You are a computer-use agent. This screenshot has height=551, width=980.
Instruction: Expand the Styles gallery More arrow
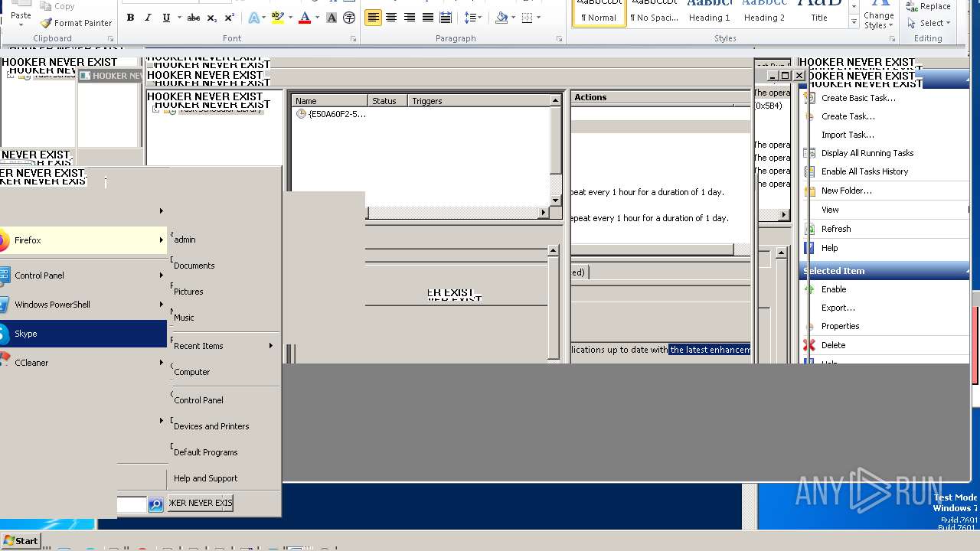[x=854, y=23]
